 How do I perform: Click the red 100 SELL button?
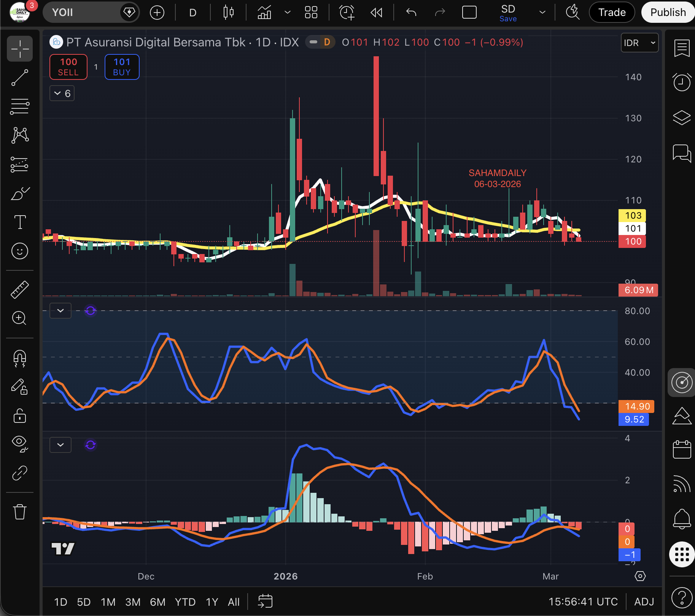[68, 67]
